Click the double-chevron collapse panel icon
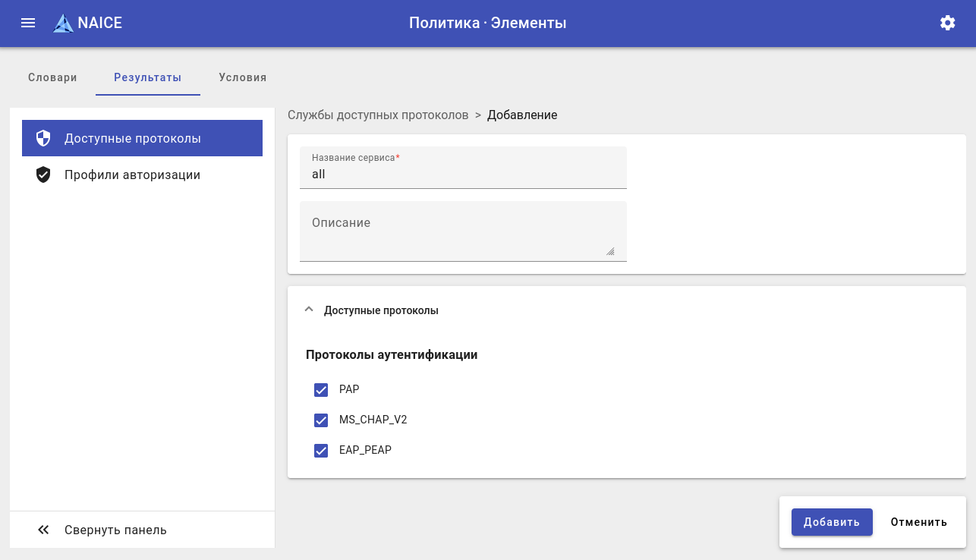This screenshot has width=976, height=560. (43, 530)
